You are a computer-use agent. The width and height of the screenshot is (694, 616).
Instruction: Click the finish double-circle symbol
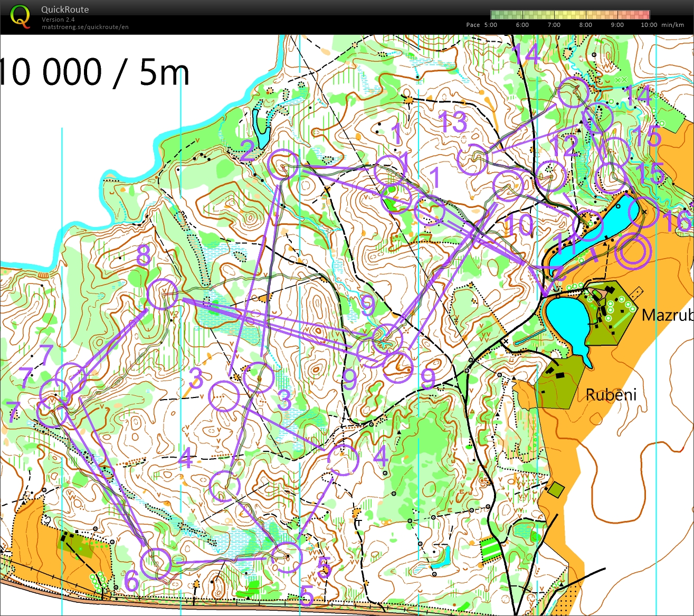click(633, 253)
